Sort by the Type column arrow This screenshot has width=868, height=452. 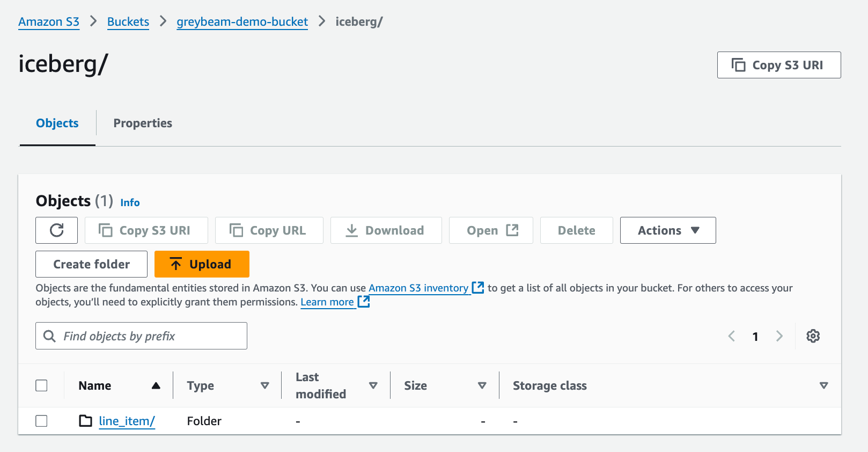pos(264,385)
